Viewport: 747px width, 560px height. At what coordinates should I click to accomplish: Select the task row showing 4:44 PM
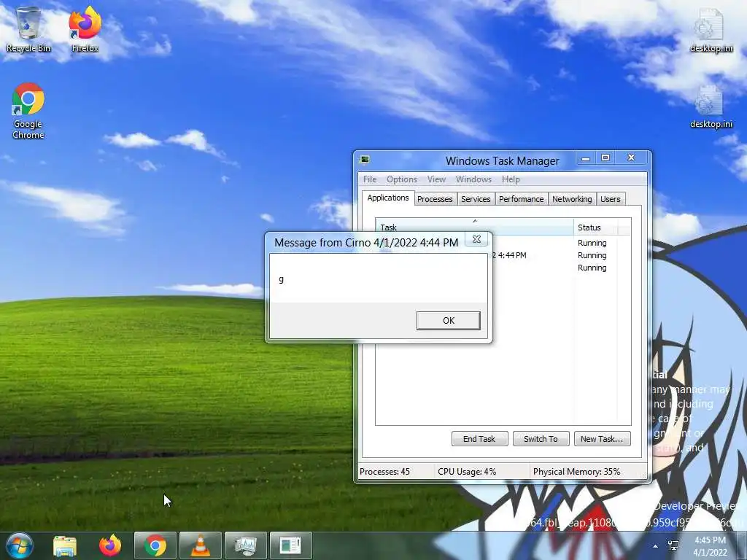click(508, 255)
